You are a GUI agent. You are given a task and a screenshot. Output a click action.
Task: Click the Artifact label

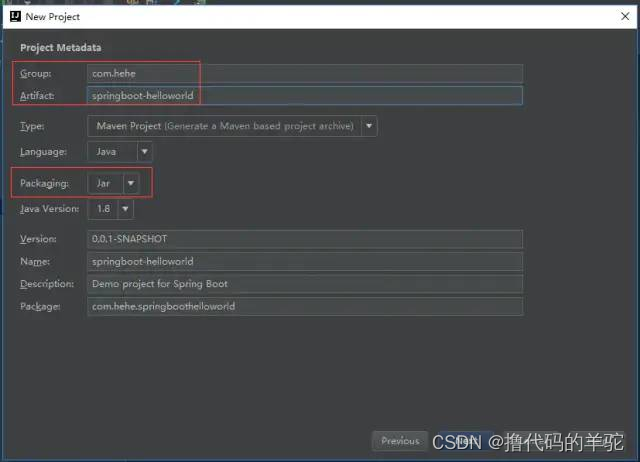click(37, 96)
